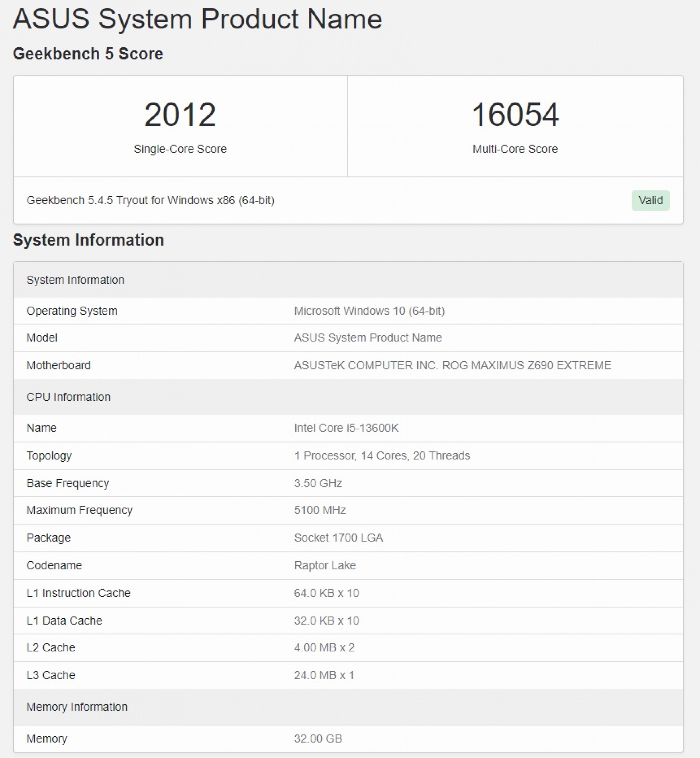Select the multi-core score 16054
The height and width of the screenshot is (758, 700).
515,114
